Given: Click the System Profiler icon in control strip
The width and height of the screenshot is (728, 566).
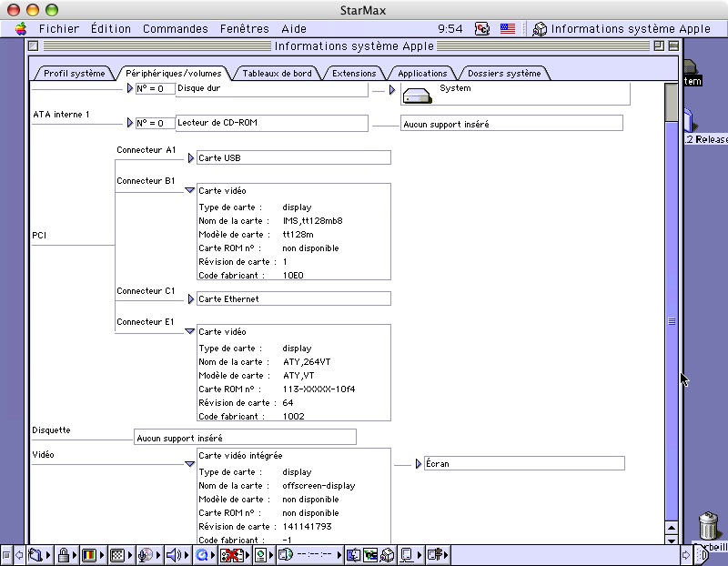Looking at the screenshot, I should tap(388, 555).
